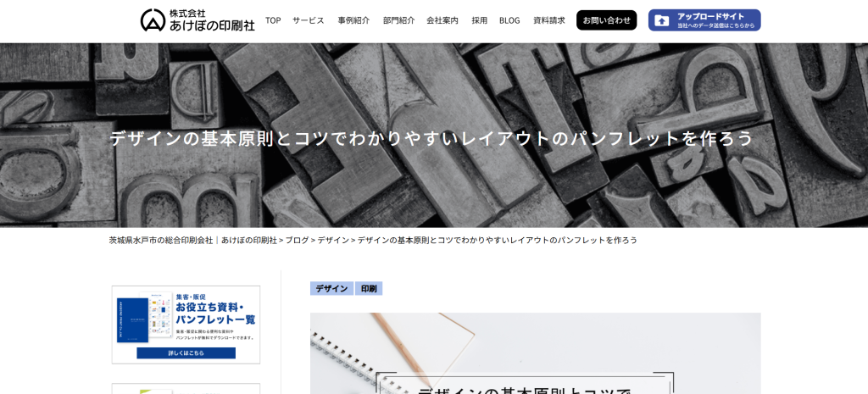Go to ブログ via the breadcrumb
This screenshot has width=868, height=394.
297,241
